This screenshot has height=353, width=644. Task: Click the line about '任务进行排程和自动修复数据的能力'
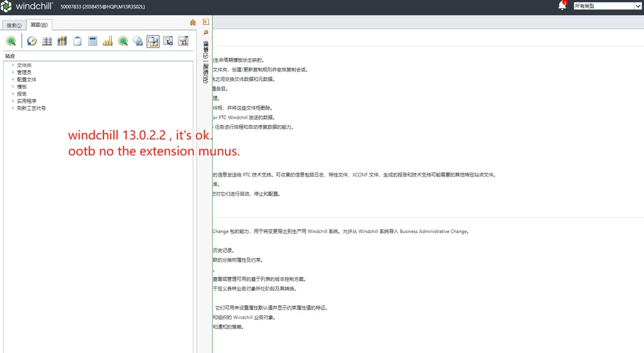pos(254,127)
